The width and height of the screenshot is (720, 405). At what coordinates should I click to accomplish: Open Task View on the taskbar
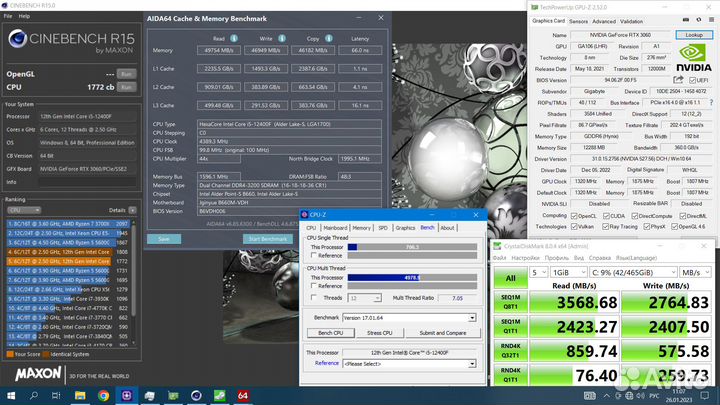point(56,395)
